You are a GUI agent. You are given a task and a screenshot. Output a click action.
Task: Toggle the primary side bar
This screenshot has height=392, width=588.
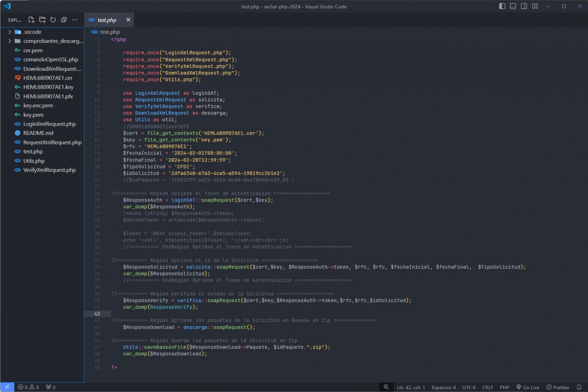pos(502,6)
